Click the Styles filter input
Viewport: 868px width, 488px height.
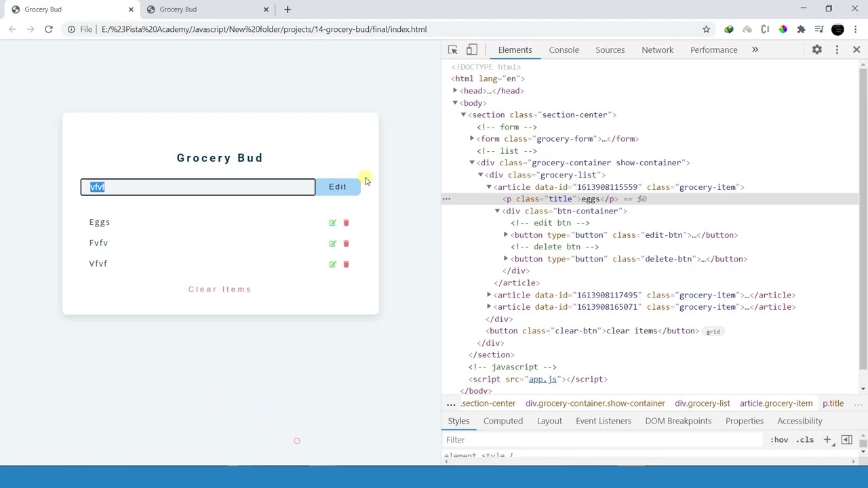click(x=604, y=440)
